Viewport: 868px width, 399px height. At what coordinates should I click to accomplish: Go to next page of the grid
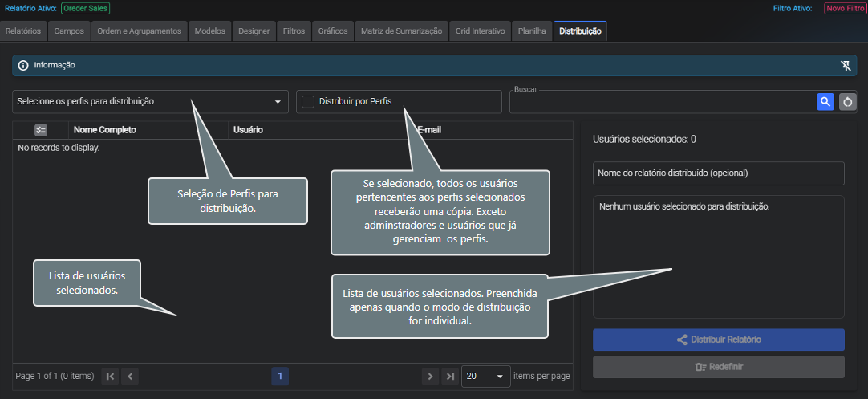[430, 377]
